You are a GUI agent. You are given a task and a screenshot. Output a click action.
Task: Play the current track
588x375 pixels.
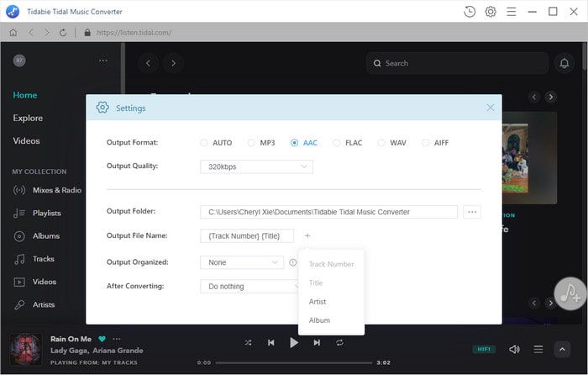tap(294, 342)
